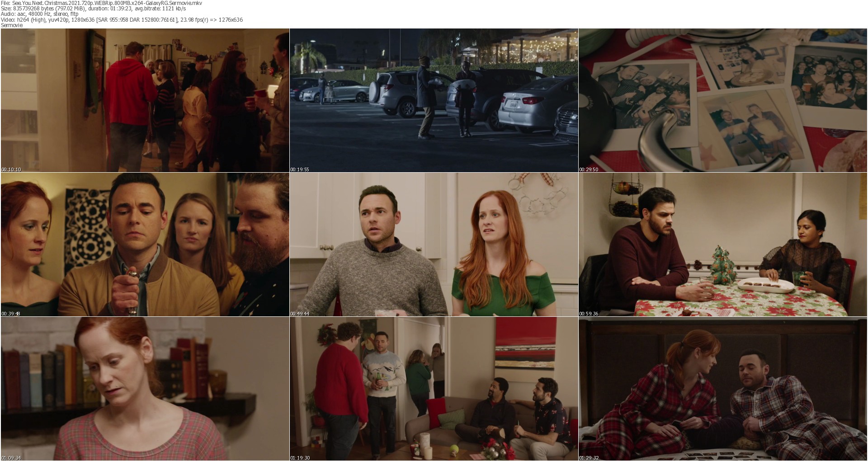
Task: Click the 00:39:48 timestamp label
Action: tap(11, 314)
